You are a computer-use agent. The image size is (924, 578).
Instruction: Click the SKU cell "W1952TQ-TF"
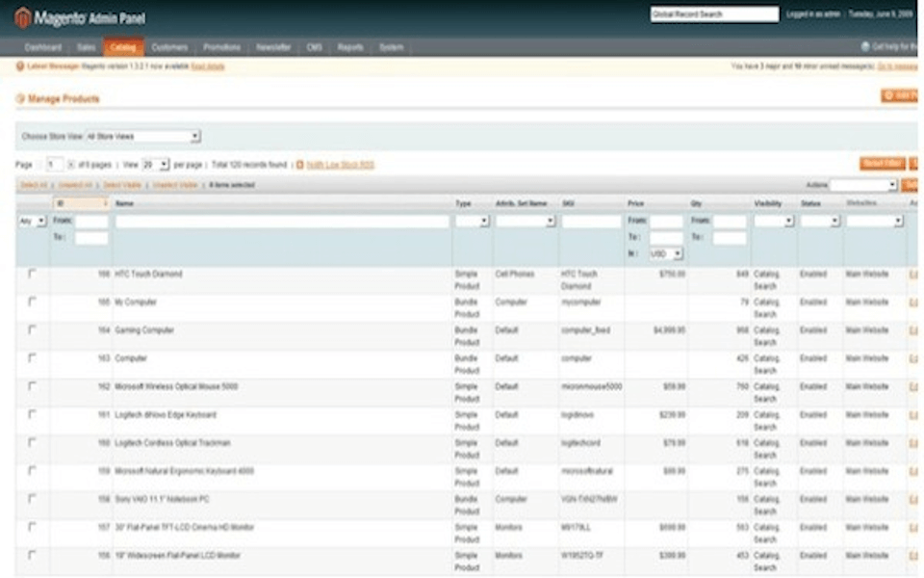pos(582,556)
